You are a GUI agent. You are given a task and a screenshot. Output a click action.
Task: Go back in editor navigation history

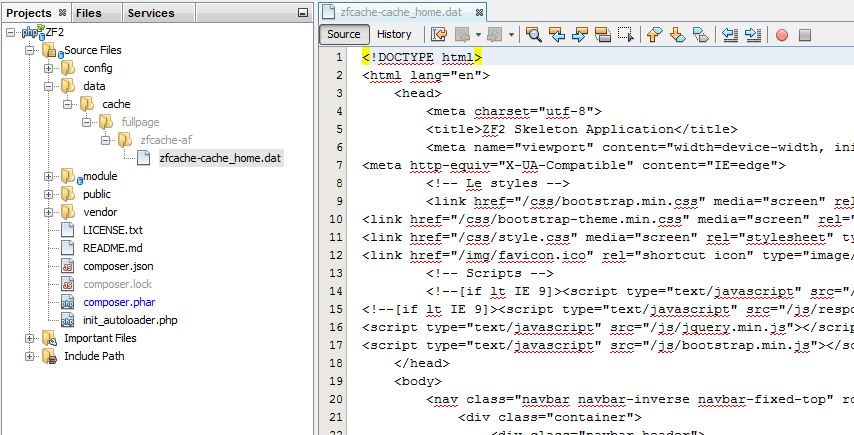pos(462,35)
